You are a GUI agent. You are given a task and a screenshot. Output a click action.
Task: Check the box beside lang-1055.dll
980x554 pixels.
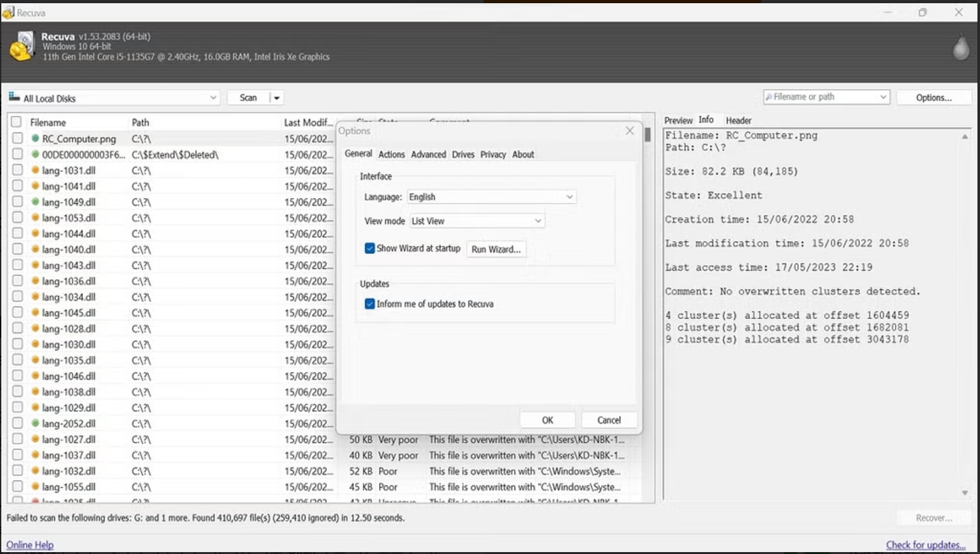coord(17,486)
